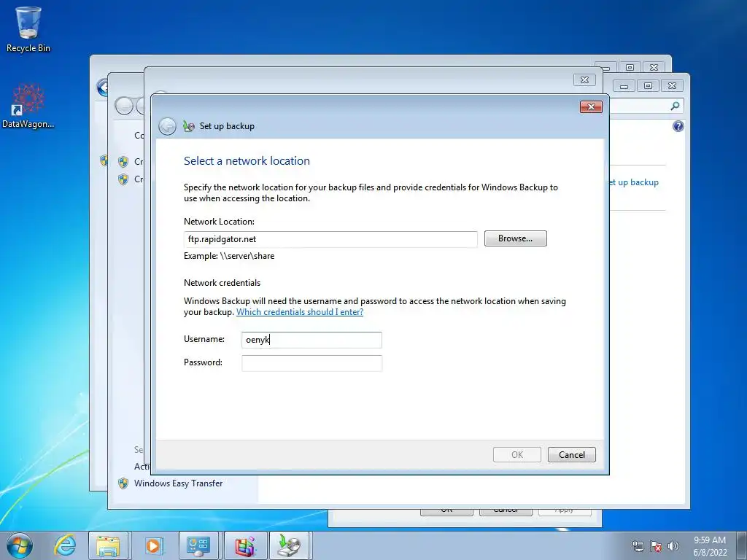Open the Recycle Bin desktop icon
747x560 pixels.
(x=28, y=29)
